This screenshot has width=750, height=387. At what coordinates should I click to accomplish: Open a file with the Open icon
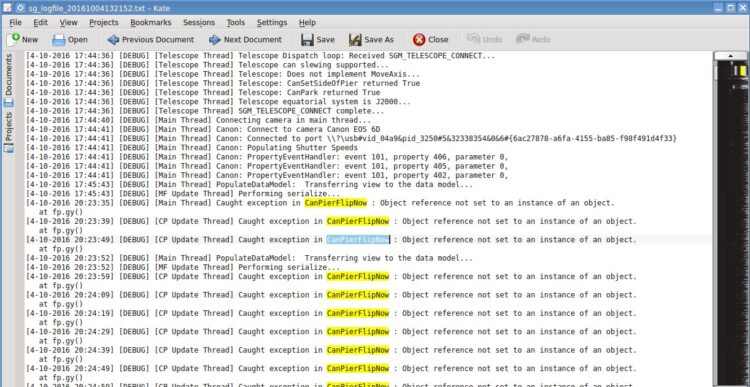[59, 40]
